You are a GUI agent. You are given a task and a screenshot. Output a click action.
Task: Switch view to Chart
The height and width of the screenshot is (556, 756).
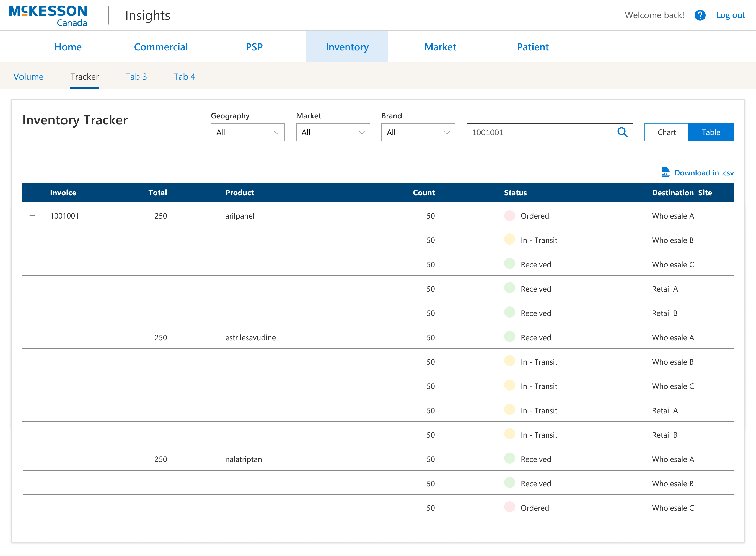pos(666,132)
